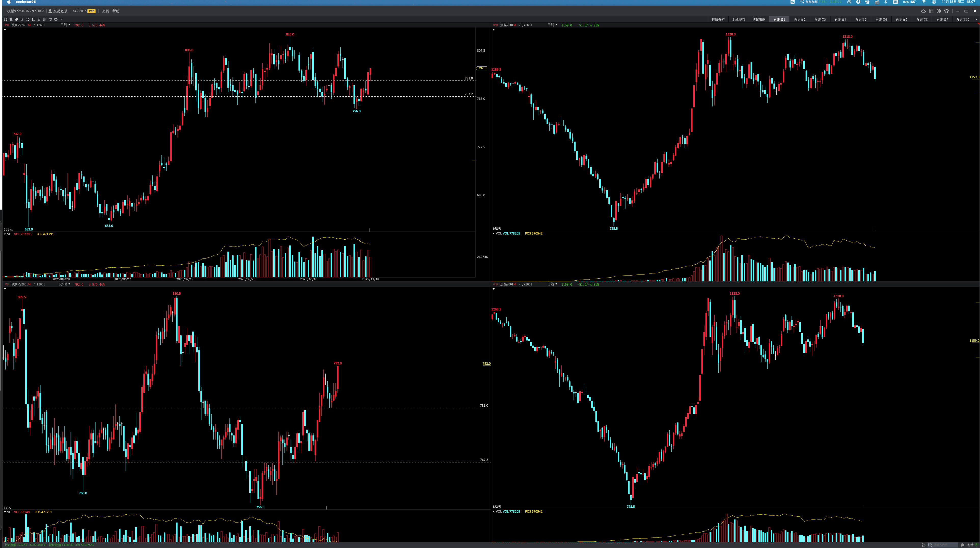Screen dimensions: 980x548
Task: Switch timeframe to 15 minutes
Action: (28, 19)
